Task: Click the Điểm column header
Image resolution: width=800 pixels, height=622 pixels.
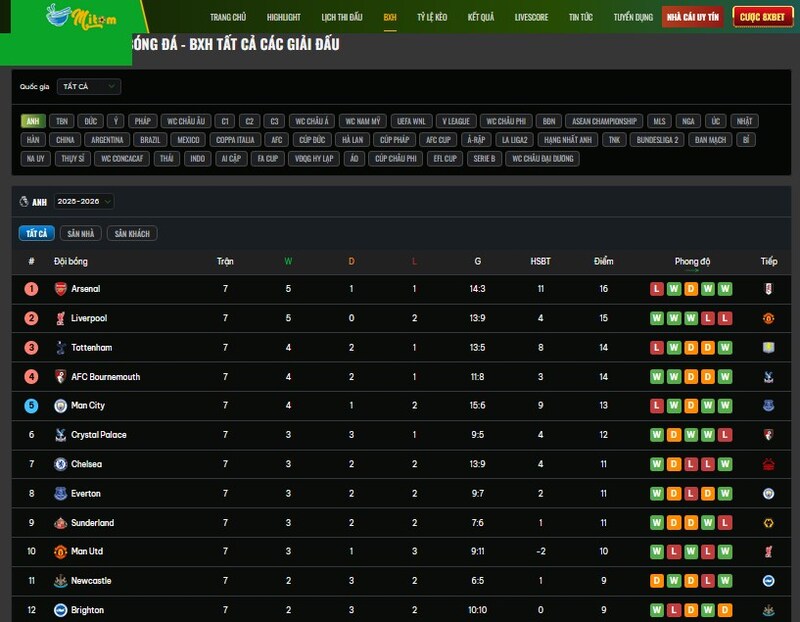Action: tap(603, 261)
